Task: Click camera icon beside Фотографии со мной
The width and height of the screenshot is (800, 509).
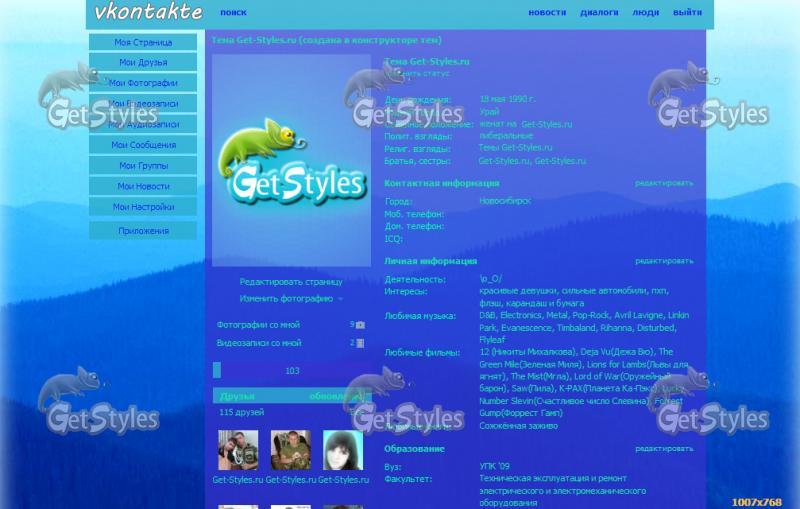Action: [x=360, y=325]
